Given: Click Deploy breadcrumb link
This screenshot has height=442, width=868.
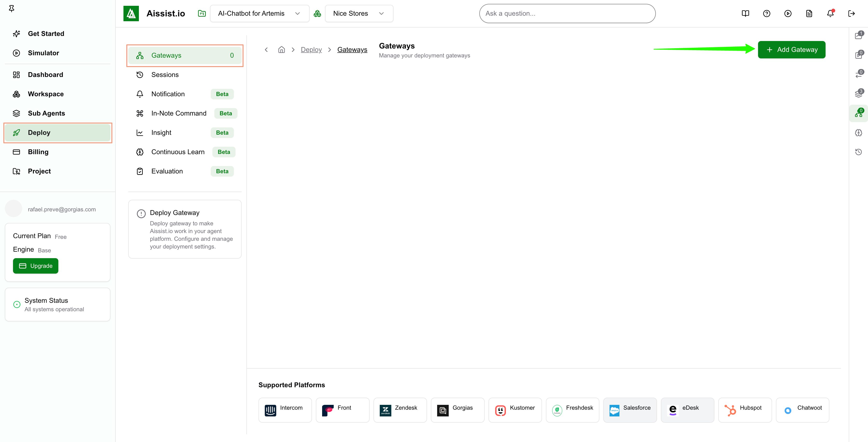Looking at the screenshot, I should 311,49.
